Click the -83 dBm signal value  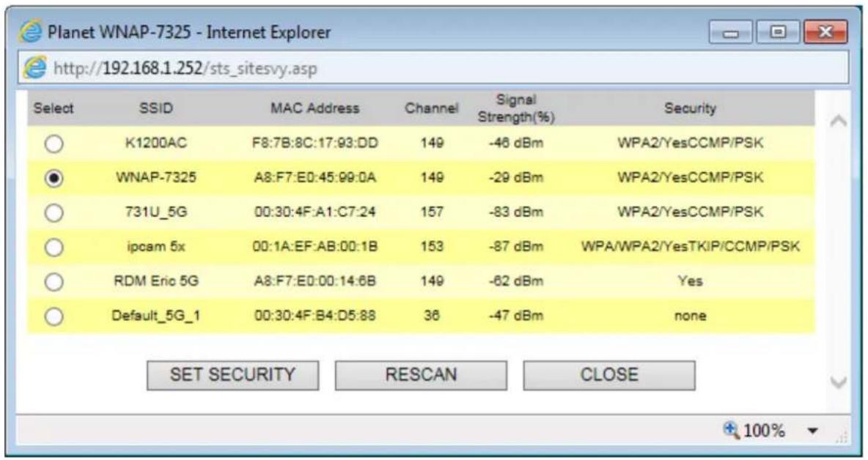516,212
